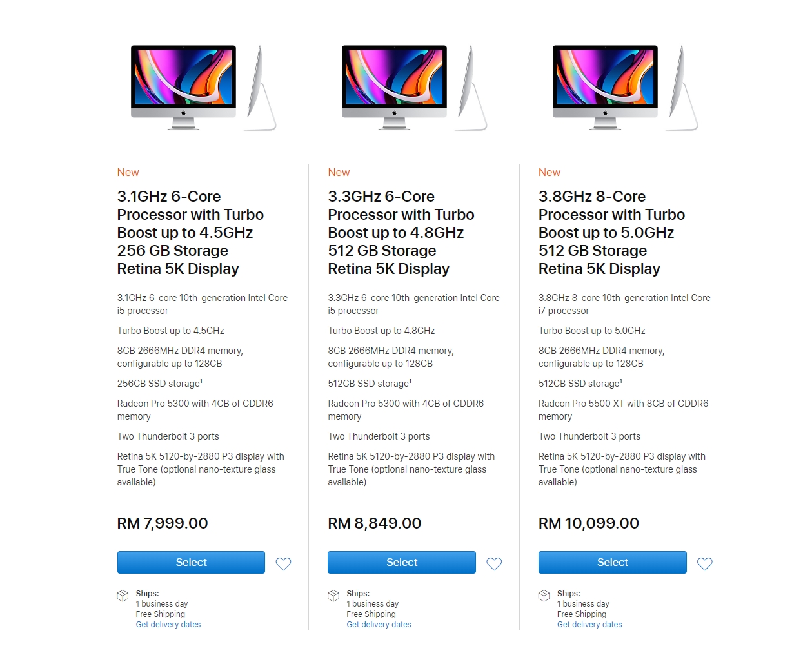Click the RM 10,099.00 price
This screenshot has height=653, width=812.
click(x=589, y=523)
